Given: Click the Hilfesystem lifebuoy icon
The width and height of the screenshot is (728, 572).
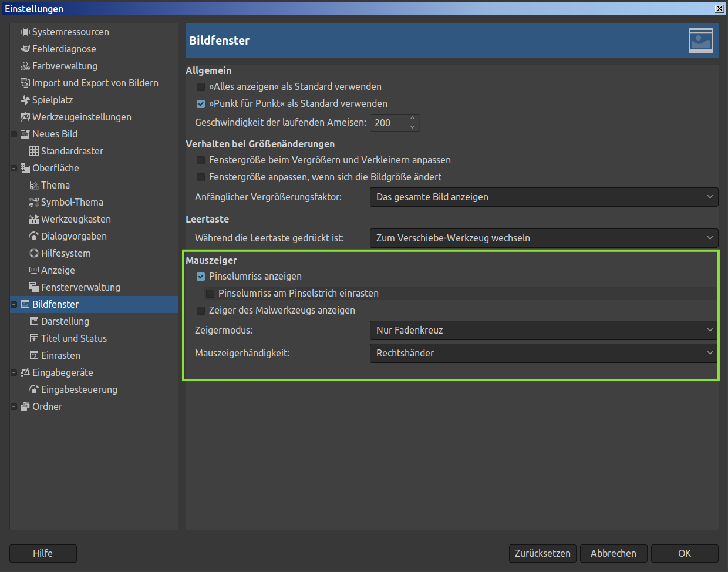Looking at the screenshot, I should 34,253.
